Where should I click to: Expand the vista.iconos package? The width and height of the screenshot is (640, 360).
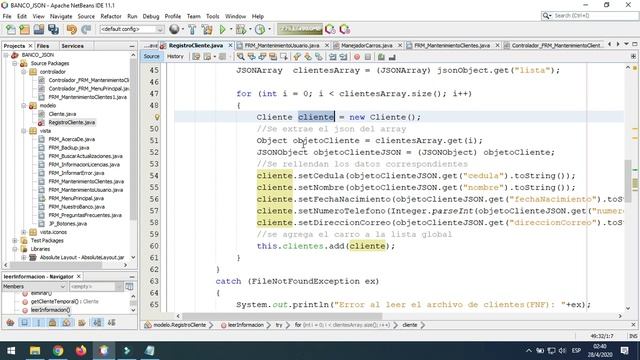[24, 232]
